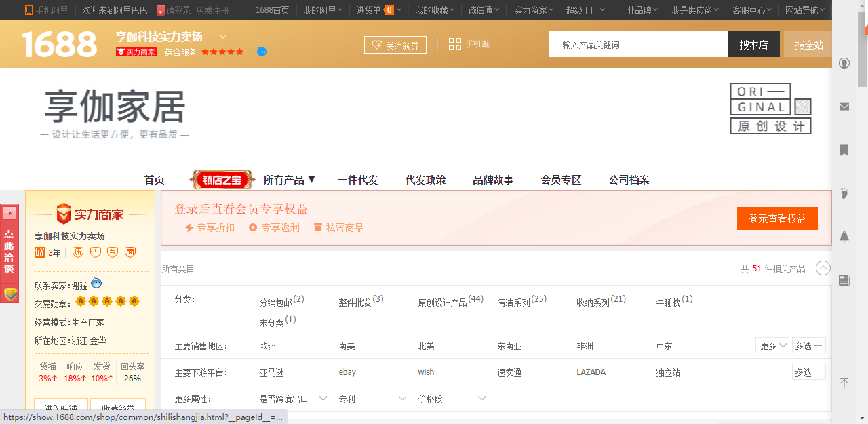This screenshot has width=868, height=424.
Task: Click the ORIGINAL 原创设计 logo
Action: (770, 109)
